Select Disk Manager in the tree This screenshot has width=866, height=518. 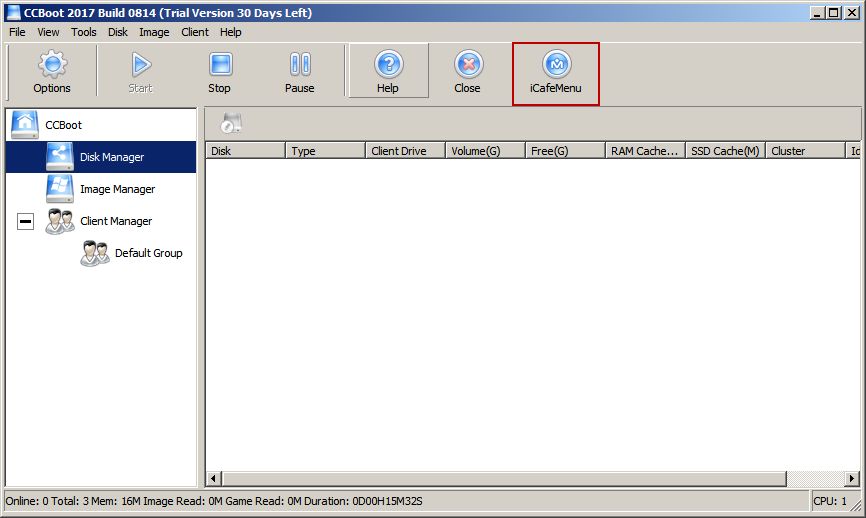[101, 157]
